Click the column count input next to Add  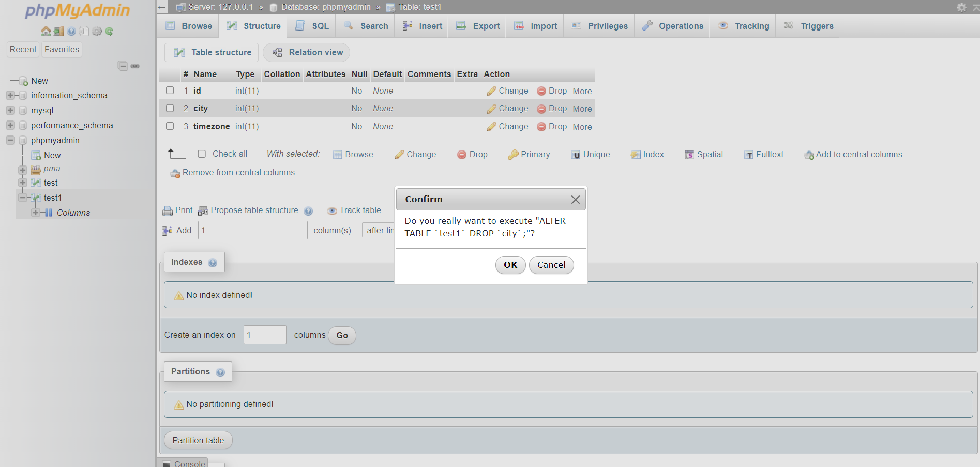[252, 230]
